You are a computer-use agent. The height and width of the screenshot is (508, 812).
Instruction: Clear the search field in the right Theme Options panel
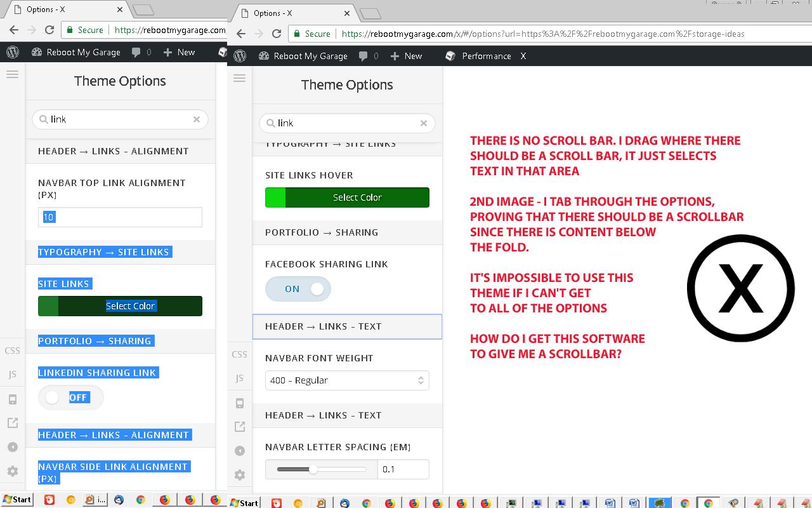tap(424, 123)
